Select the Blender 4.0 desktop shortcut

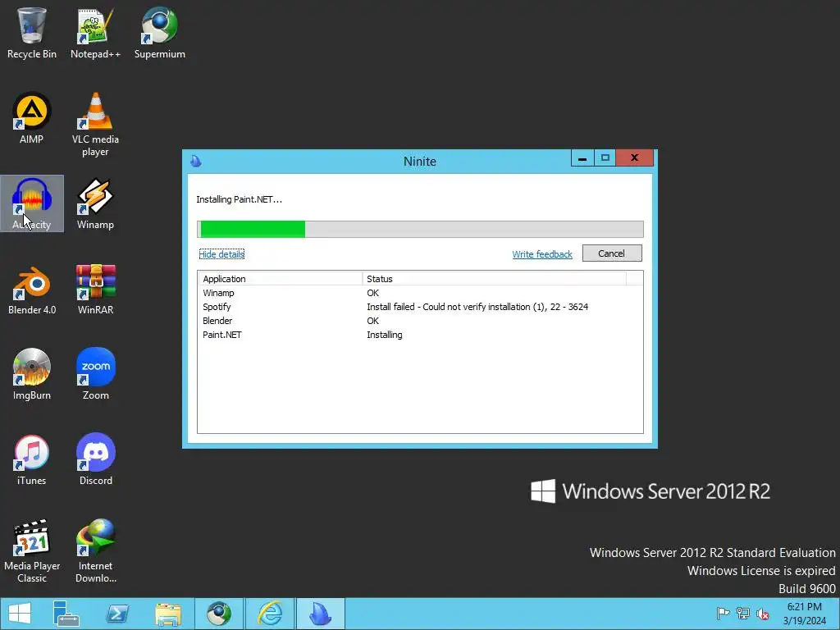[x=32, y=290]
